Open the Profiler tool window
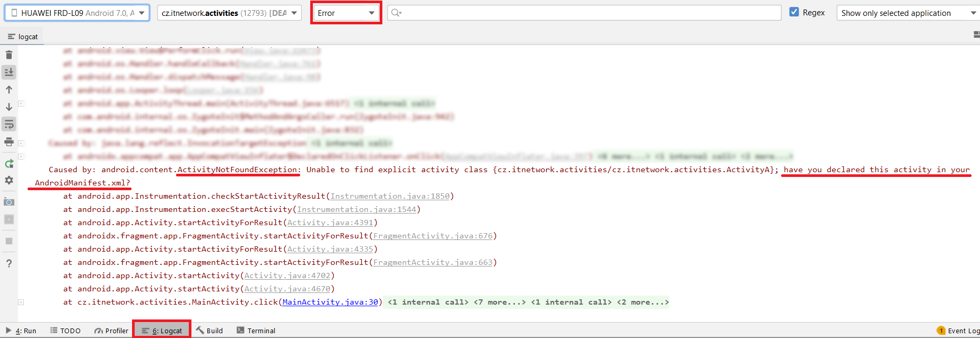The image size is (980, 338). coord(111,331)
